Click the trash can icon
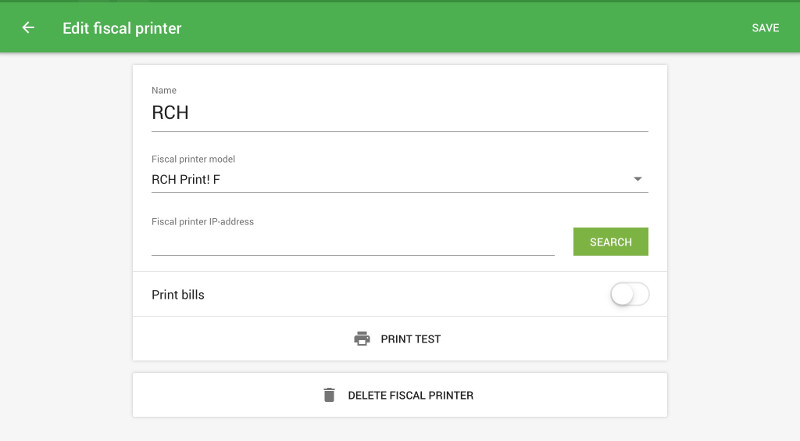Viewport: 800px width, 441px height. coord(329,395)
